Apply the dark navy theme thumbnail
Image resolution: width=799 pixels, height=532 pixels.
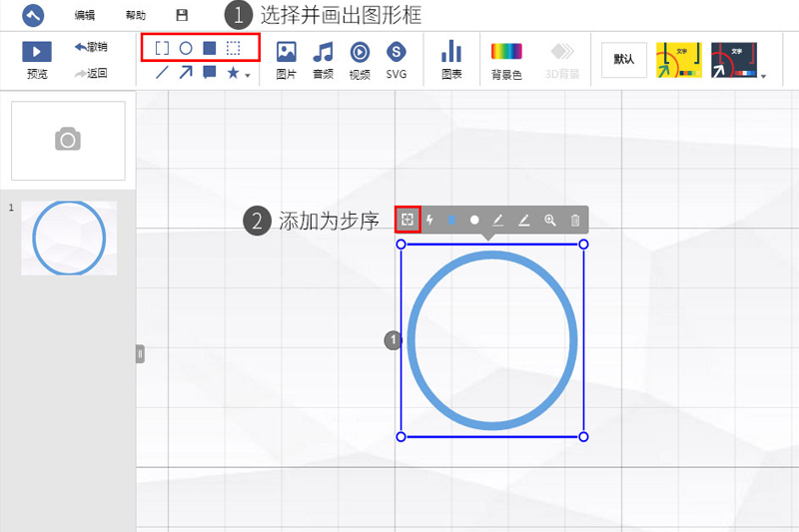[x=734, y=60]
